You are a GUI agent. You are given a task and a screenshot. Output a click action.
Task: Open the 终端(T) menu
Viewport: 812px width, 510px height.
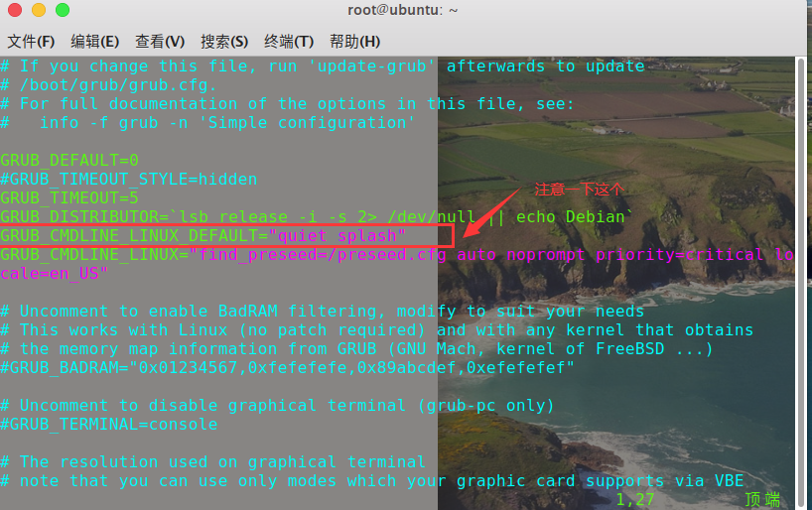[289, 42]
